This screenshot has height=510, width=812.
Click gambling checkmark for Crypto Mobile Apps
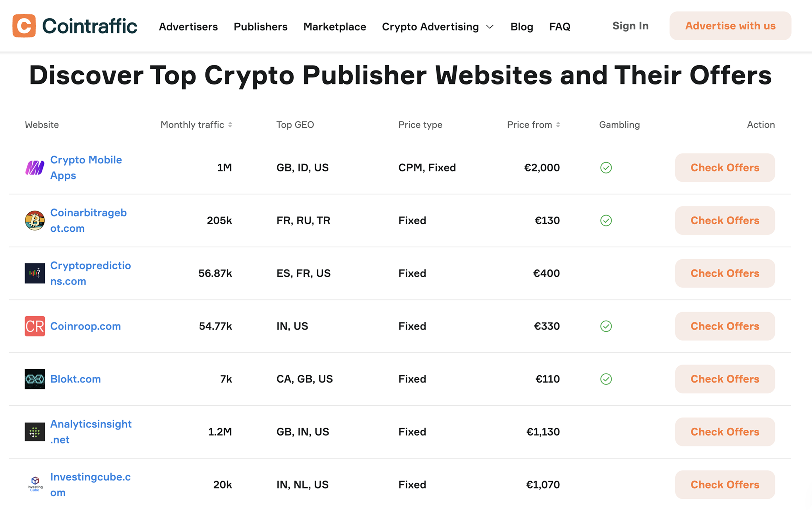606,168
